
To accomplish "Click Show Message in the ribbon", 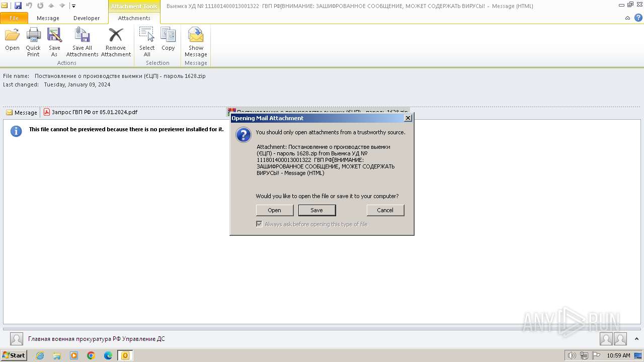I will pos(196,42).
